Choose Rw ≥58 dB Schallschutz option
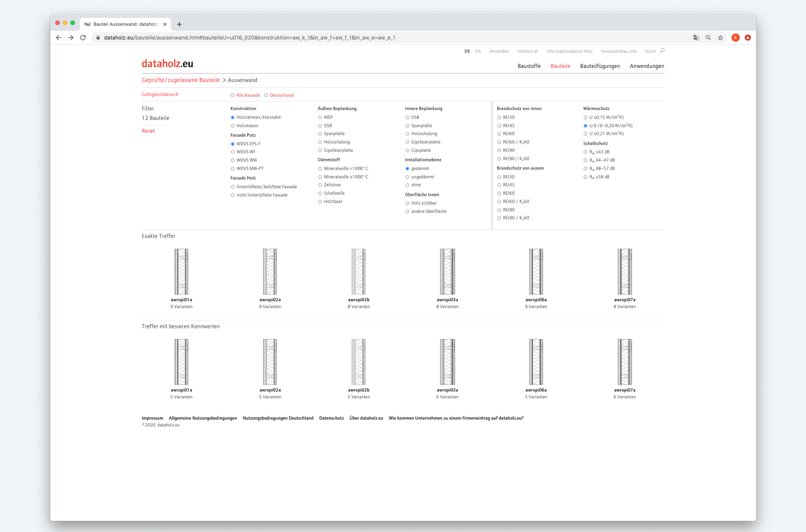 coord(585,177)
